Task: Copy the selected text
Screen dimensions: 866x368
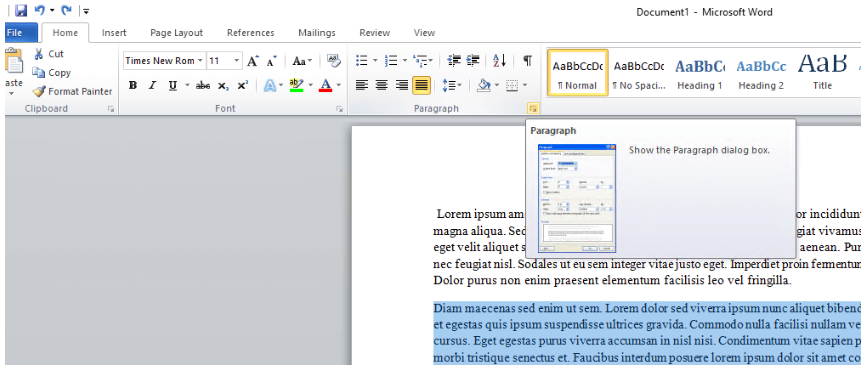Action: tap(51, 72)
